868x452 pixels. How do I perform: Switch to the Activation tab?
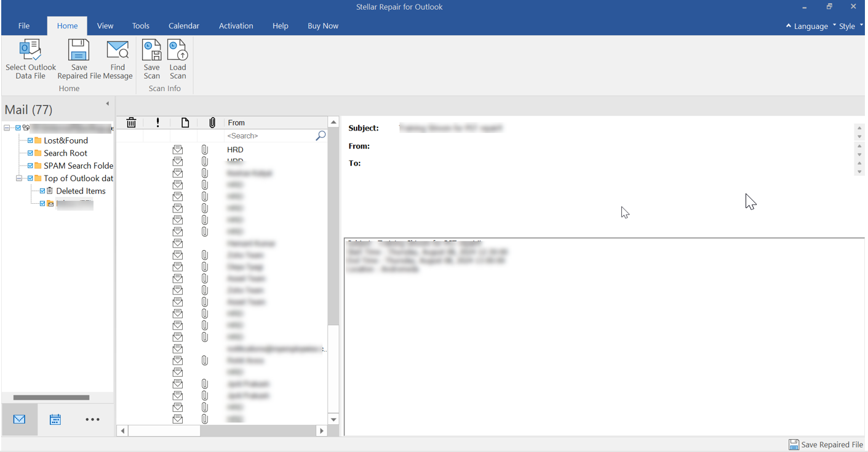(236, 26)
